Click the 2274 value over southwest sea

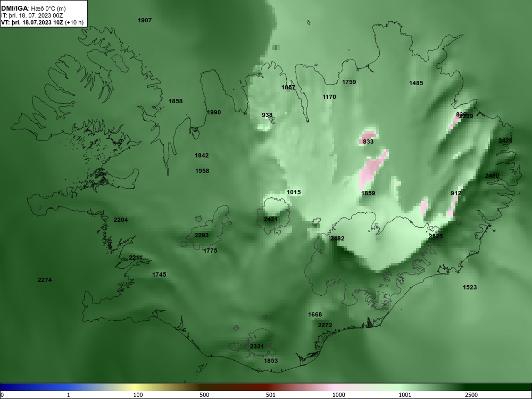pyautogui.click(x=45, y=280)
